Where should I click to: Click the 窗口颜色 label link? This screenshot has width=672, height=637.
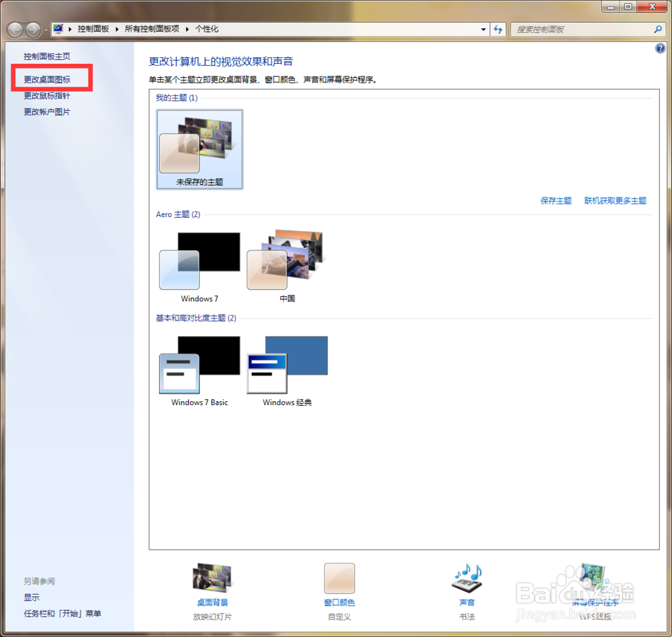coord(339,602)
